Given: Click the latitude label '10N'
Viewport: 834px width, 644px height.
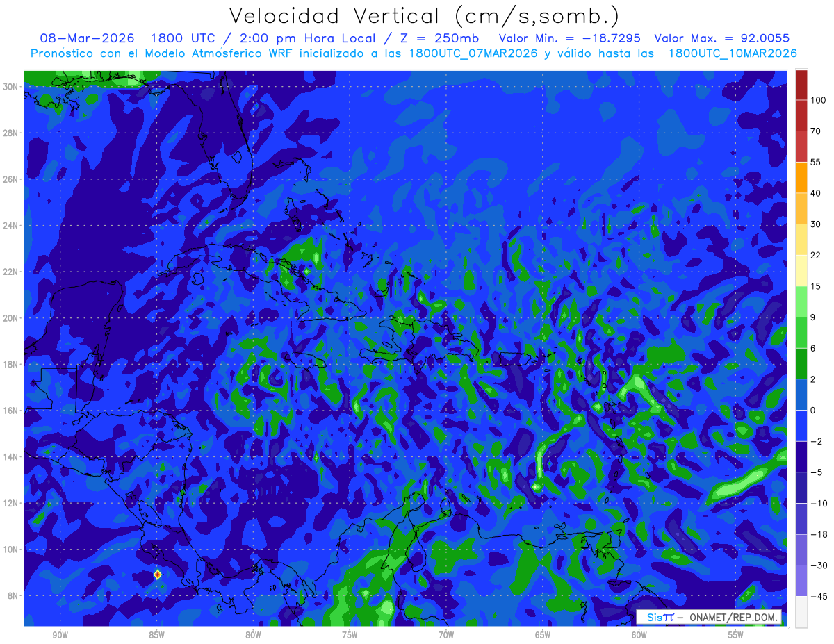Looking at the screenshot, I should [12, 550].
